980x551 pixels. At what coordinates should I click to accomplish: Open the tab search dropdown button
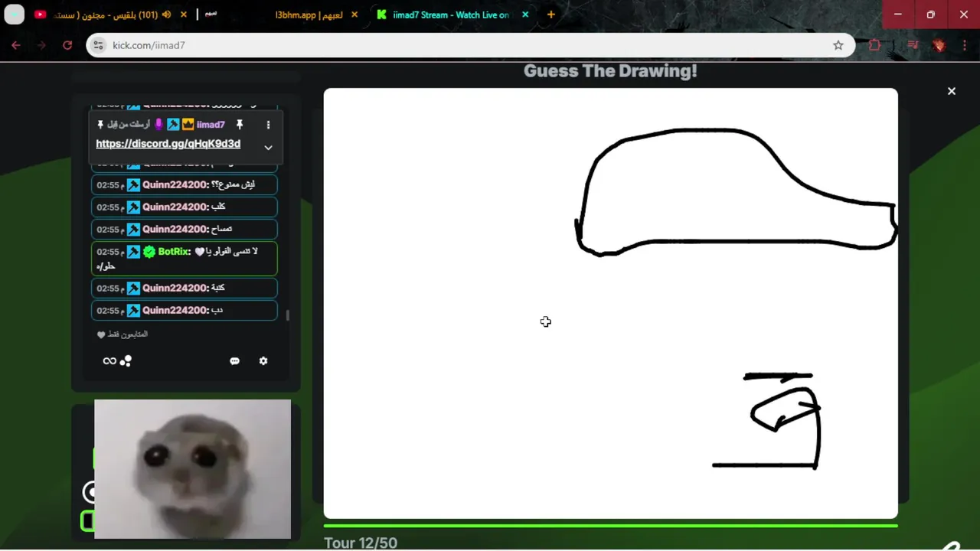coord(15,15)
